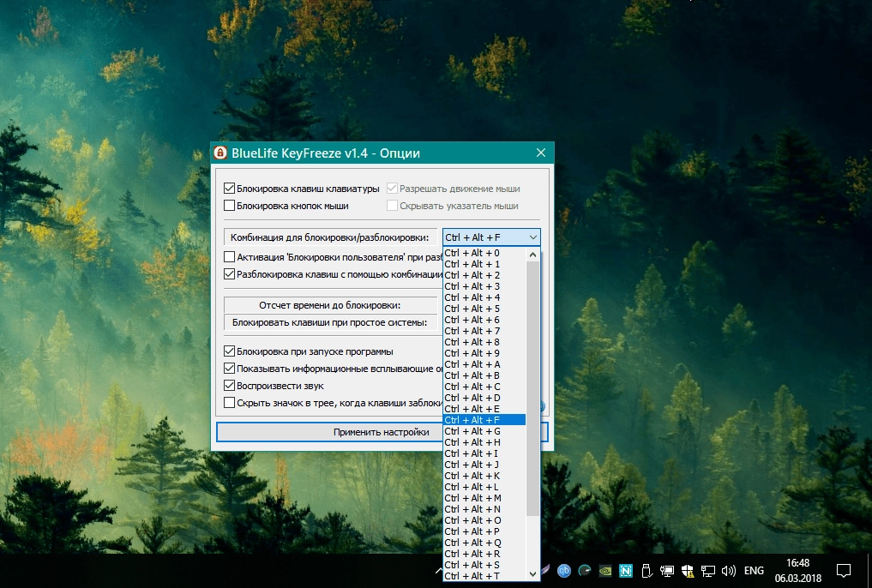Choose 'Ctrl + Alt + 5' in the dropdown
This screenshot has width=872, height=588.
(484, 309)
